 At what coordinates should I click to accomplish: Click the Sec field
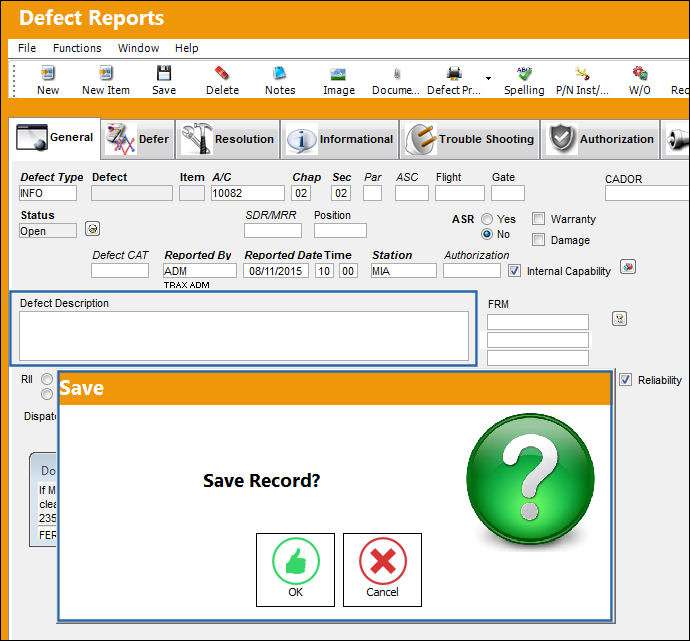click(x=341, y=193)
